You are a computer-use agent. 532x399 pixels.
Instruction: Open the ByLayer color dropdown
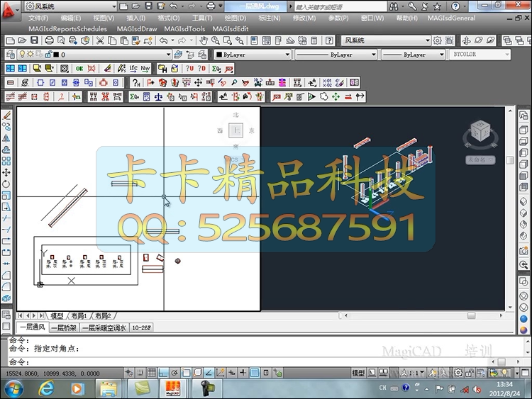point(253,55)
